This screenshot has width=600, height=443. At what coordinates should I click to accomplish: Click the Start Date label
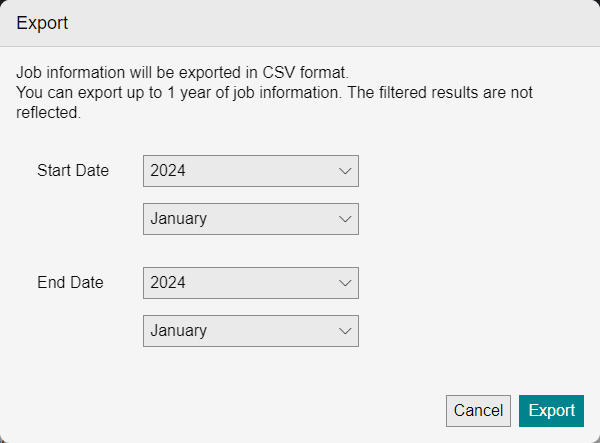coord(73,171)
